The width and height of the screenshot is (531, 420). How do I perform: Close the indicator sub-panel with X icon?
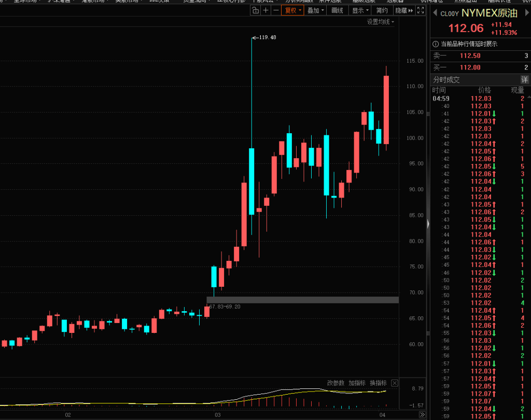point(395,383)
